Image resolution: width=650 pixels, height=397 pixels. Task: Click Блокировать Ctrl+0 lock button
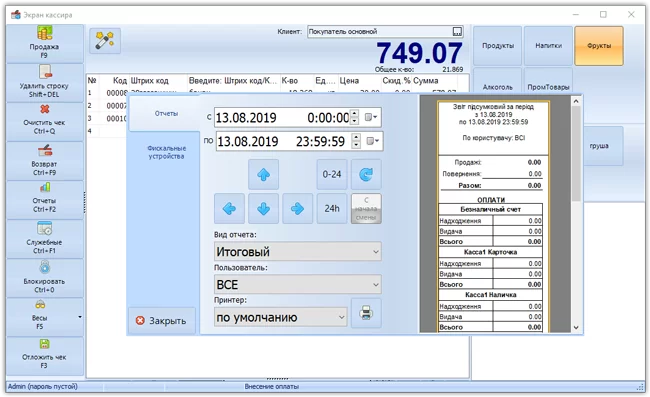coord(45,278)
